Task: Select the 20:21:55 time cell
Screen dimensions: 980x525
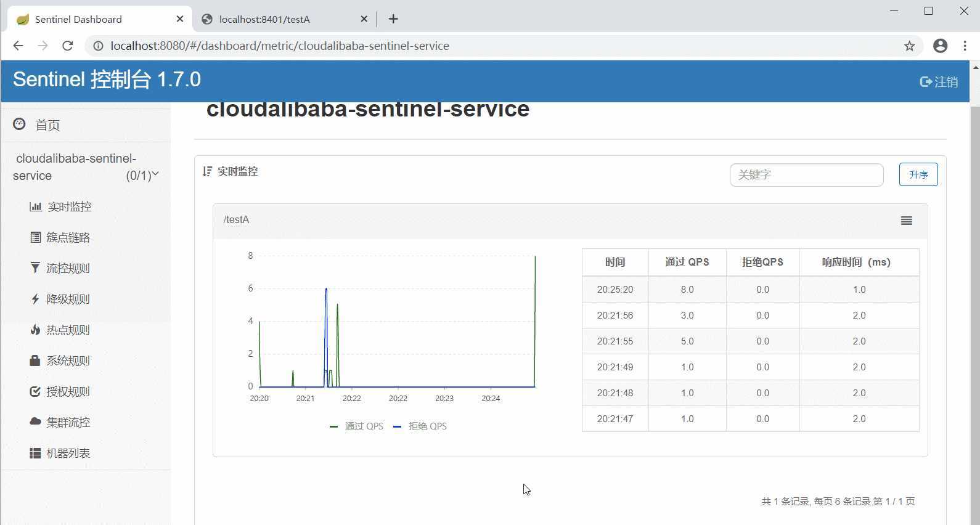Action: 615,341
